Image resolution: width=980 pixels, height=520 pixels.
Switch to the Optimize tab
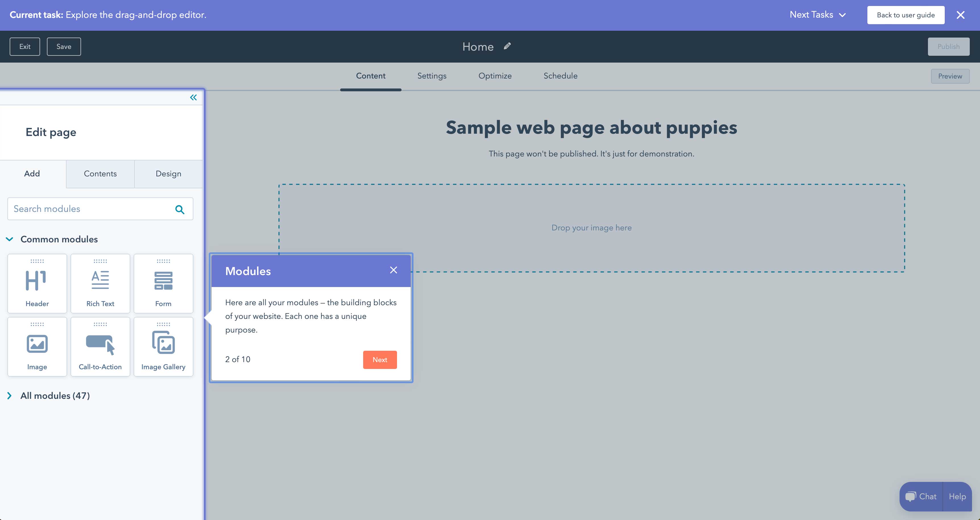pyautogui.click(x=495, y=76)
